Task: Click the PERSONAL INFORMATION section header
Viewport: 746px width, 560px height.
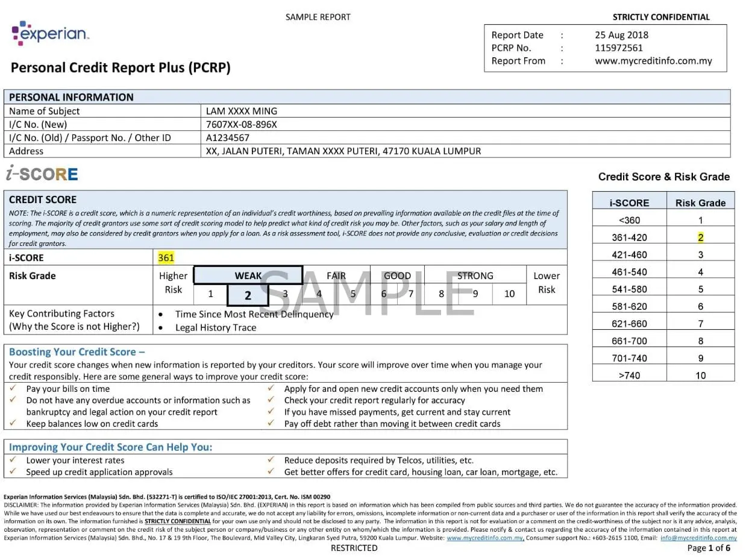Action: click(71, 97)
